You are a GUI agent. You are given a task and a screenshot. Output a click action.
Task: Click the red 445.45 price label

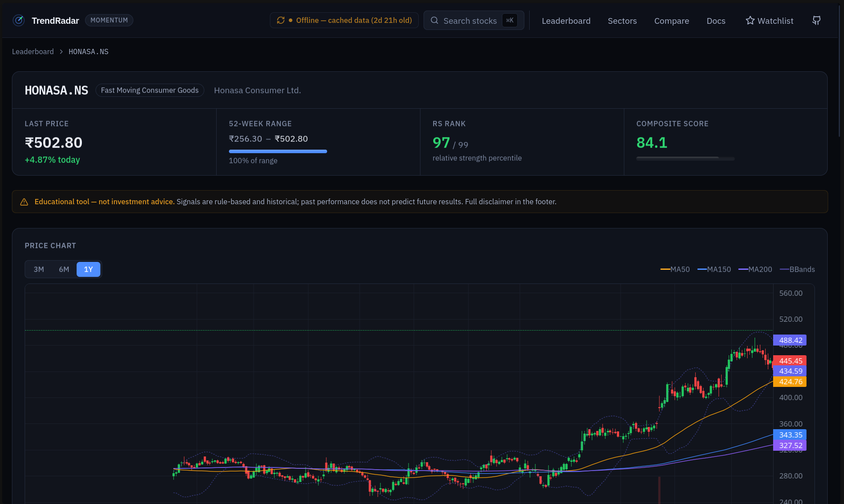click(790, 361)
